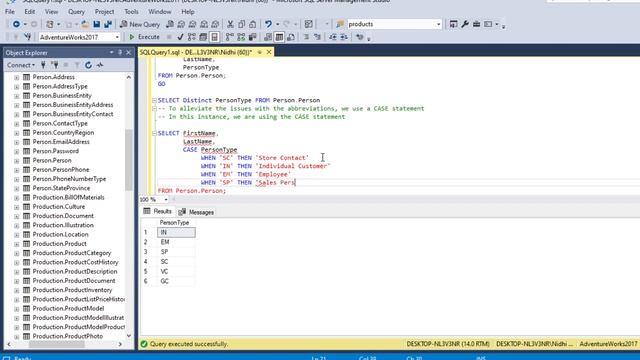Image resolution: width=640 pixels, height=360 pixels.
Task: Toggle Results to Grid icon
Action: tap(279, 37)
